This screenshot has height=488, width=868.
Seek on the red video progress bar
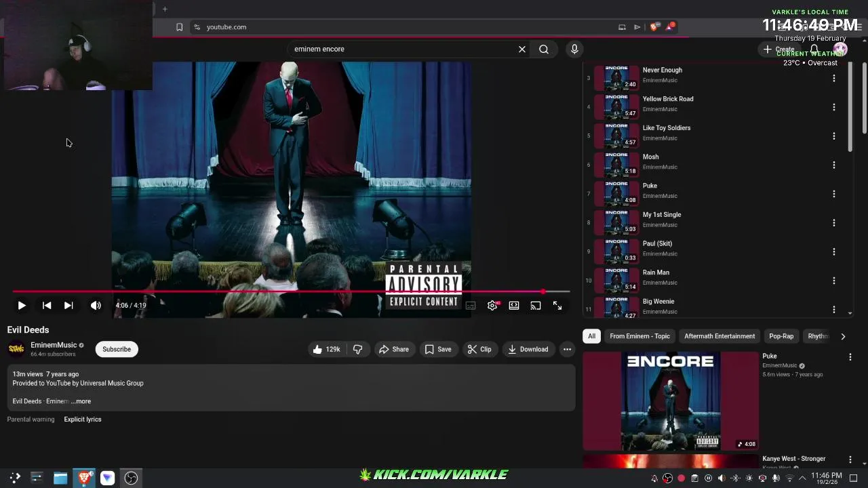(x=291, y=292)
